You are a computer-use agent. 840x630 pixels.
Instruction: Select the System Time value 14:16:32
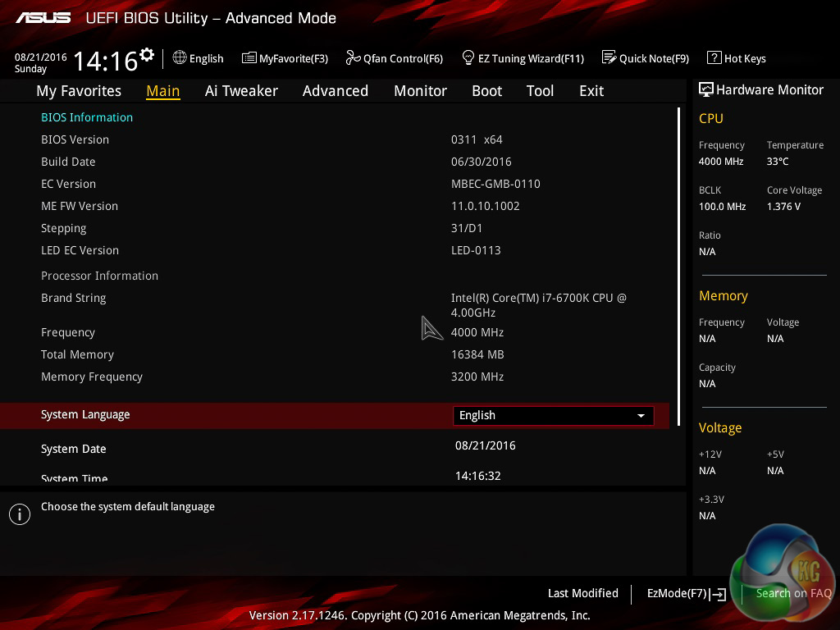478,476
